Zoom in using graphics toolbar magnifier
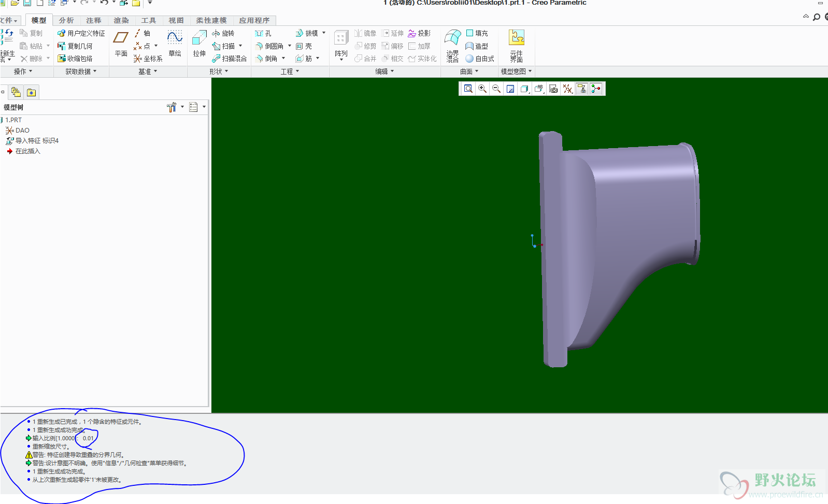Viewport: 828px width, 504px height. (x=482, y=89)
